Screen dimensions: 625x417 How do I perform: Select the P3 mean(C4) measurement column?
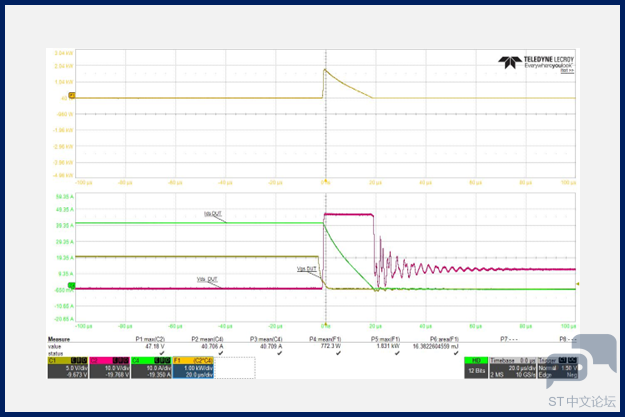click(266, 339)
